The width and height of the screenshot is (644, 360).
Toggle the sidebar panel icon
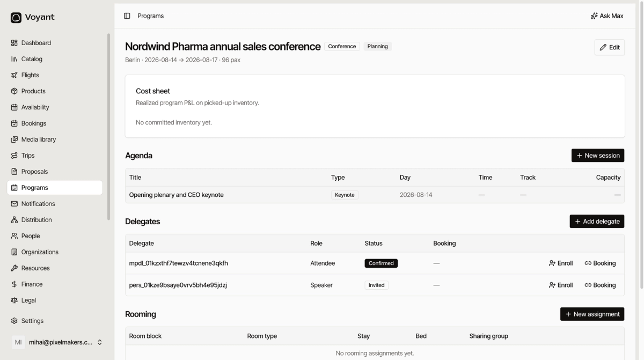[127, 16]
